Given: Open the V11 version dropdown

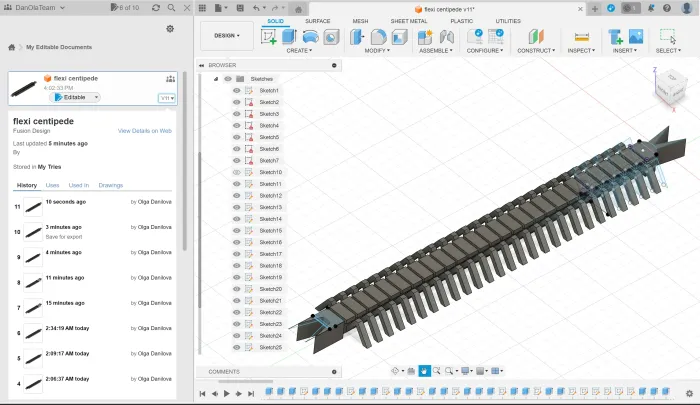Looking at the screenshot, I should click(x=167, y=98).
